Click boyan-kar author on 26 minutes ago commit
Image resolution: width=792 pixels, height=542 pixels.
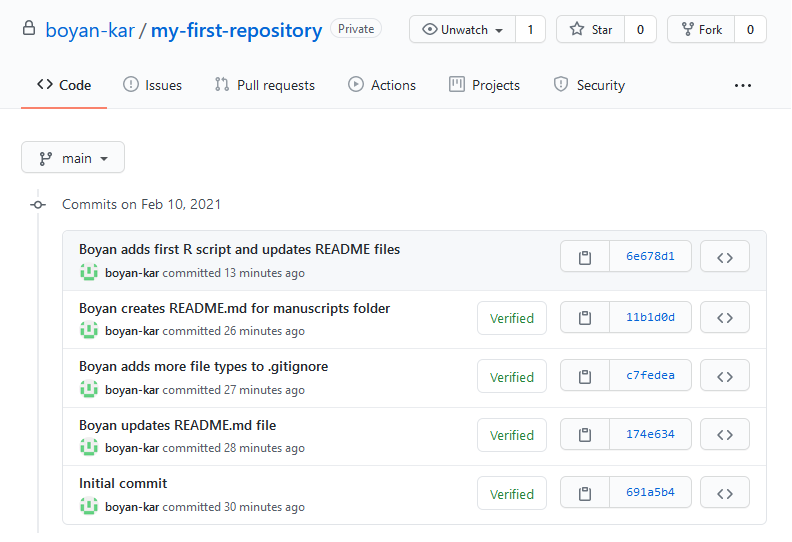[x=132, y=331]
